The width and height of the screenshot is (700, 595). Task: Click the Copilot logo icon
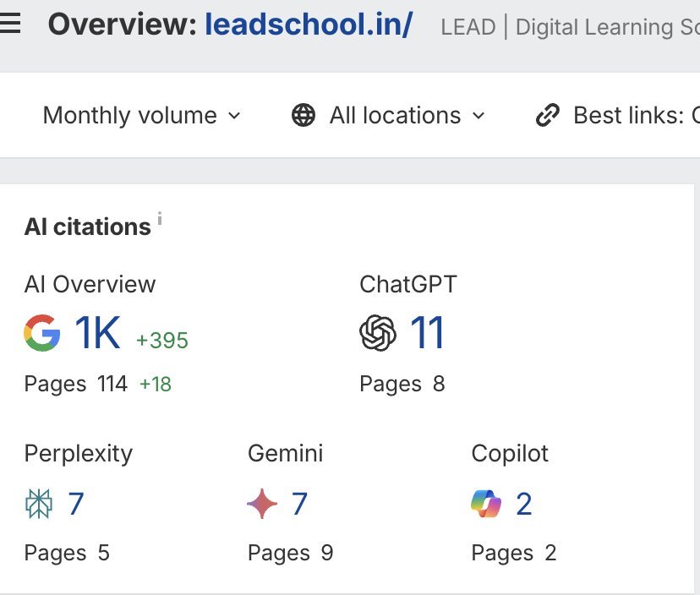(x=486, y=504)
